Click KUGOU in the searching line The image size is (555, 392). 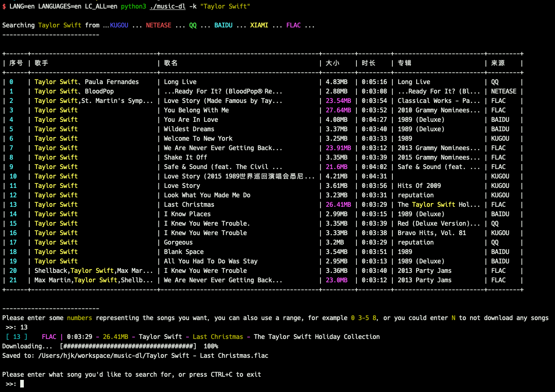coord(119,25)
